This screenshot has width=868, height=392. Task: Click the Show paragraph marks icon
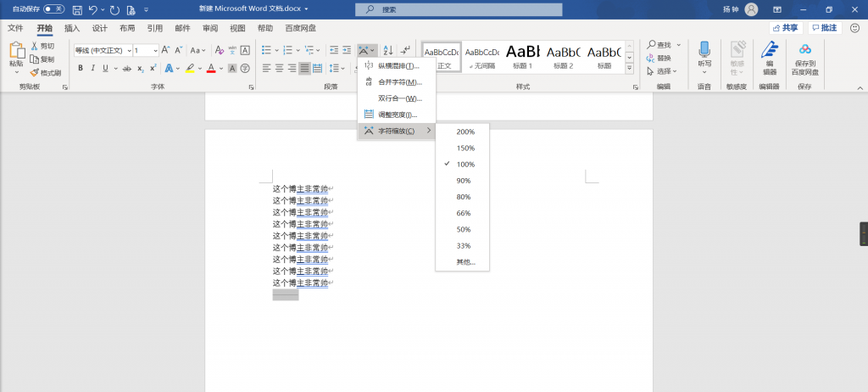coord(406,50)
